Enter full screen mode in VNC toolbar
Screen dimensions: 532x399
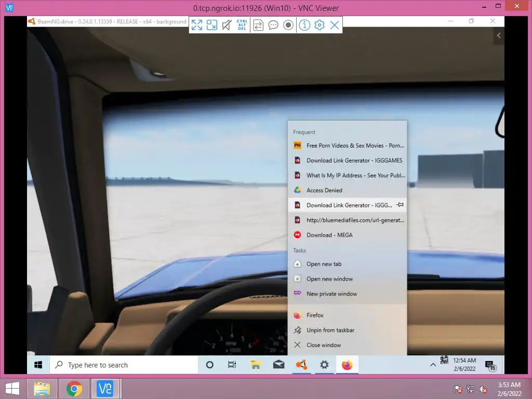(x=197, y=25)
